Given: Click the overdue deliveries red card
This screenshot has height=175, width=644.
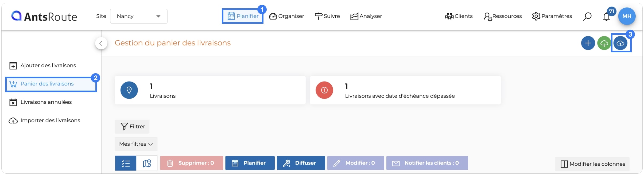Looking at the screenshot, I should click(405, 90).
